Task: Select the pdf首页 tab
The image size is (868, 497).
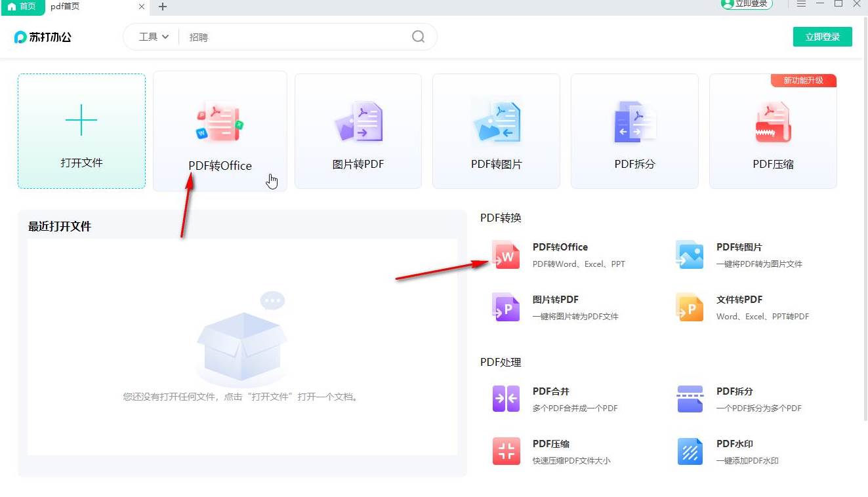Action: pos(97,7)
